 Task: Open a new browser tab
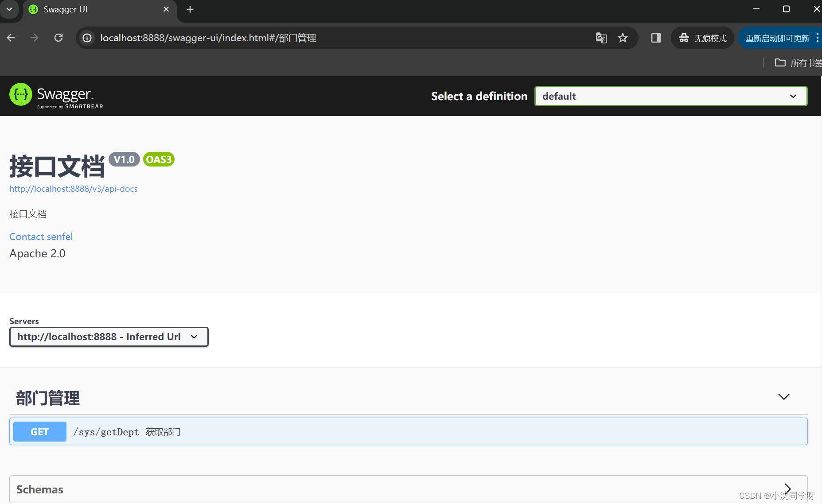pos(190,9)
